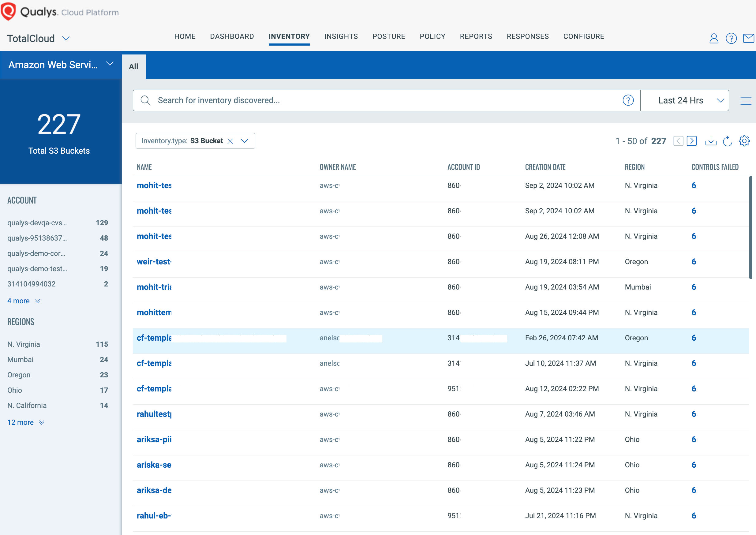This screenshot has height=535, width=756.
Task: Open the user profile icon
Action: click(713, 39)
